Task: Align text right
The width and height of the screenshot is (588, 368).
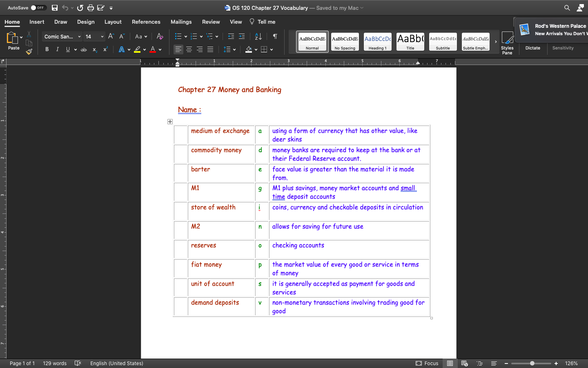Action: [200, 49]
